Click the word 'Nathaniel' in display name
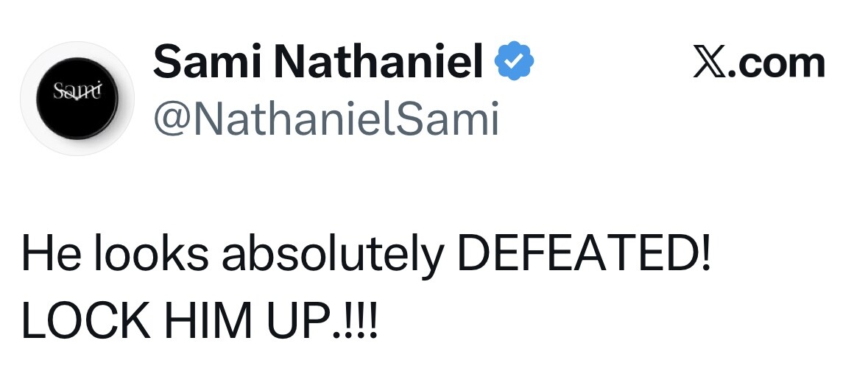Viewport: 868px width, 374px height. coord(378,62)
